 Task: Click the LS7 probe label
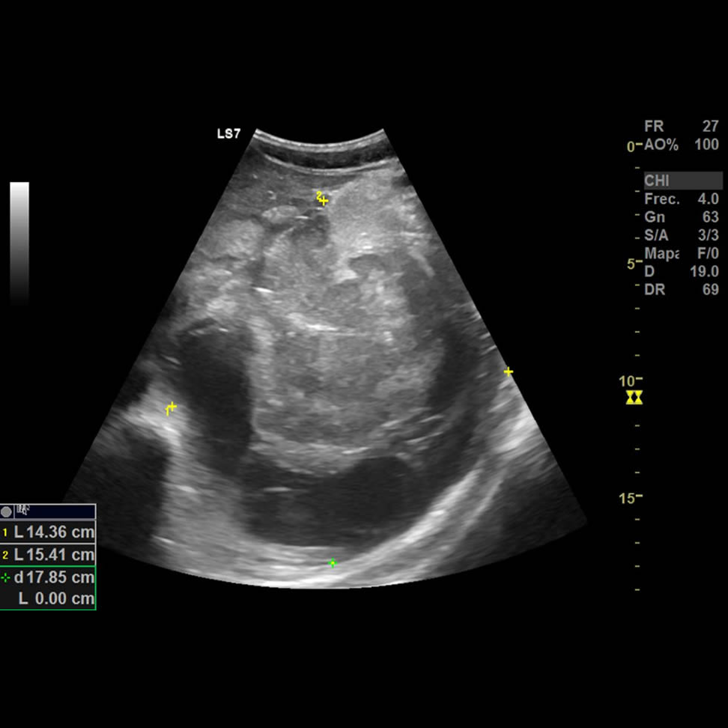pos(228,135)
